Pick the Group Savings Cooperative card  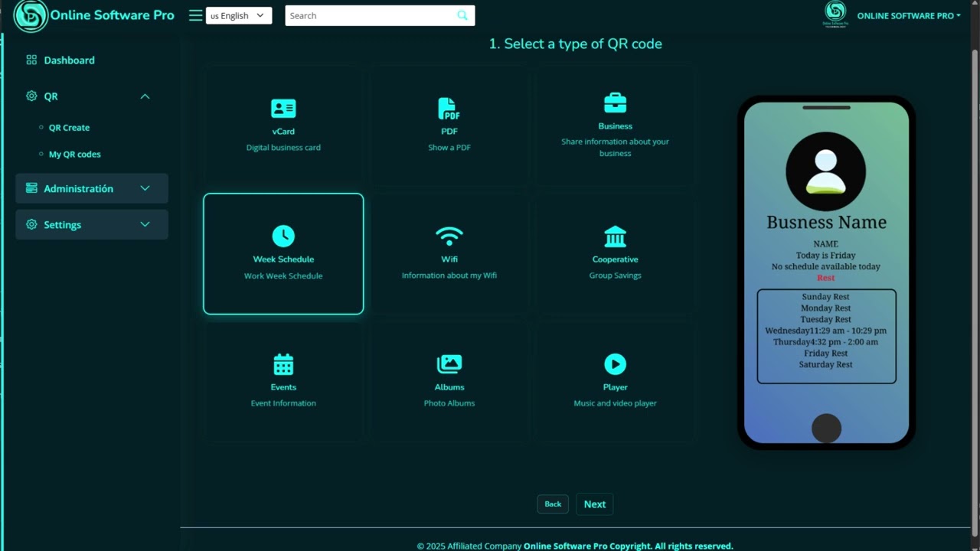tap(615, 253)
